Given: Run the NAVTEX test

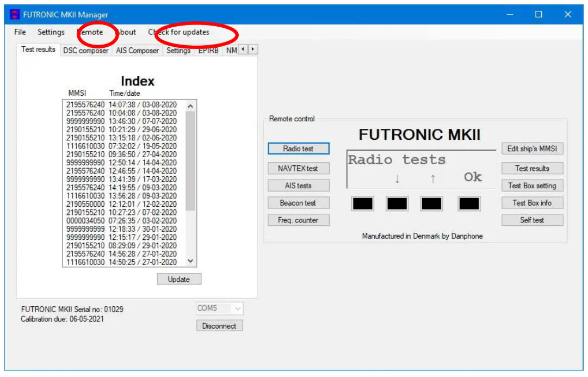Looking at the screenshot, I should 299,168.
